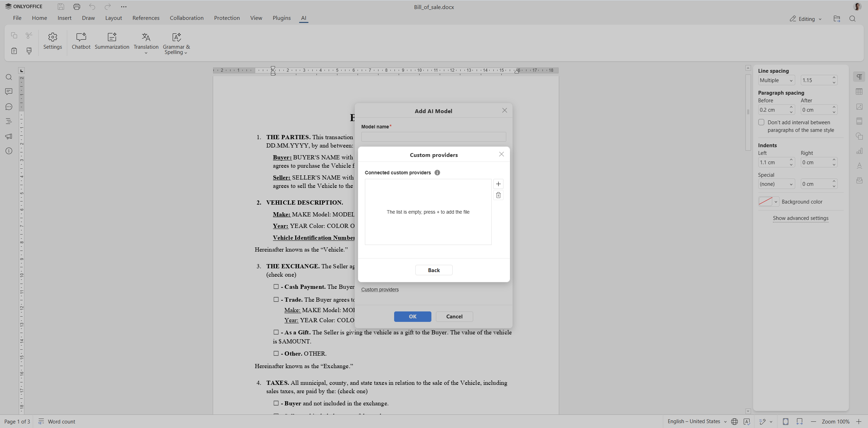Image resolution: width=868 pixels, height=428 pixels.
Task: Open Image settings in the right sidebar
Action: pos(860,106)
